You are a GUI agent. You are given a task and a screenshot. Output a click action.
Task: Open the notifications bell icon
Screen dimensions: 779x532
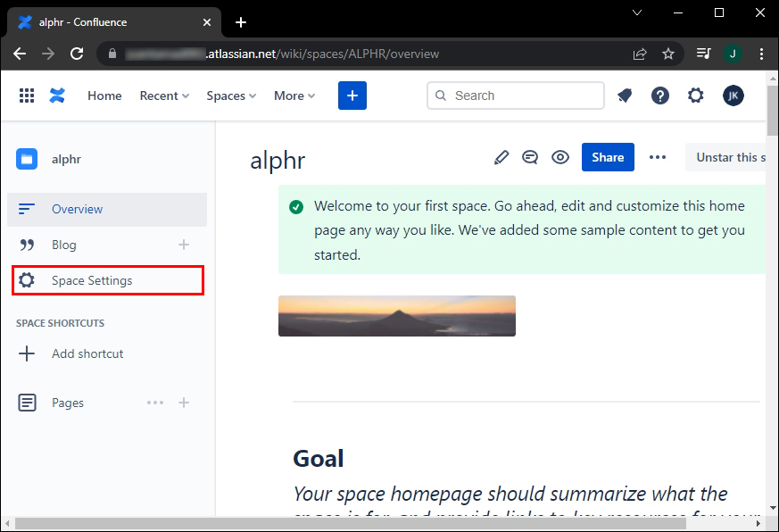point(625,96)
